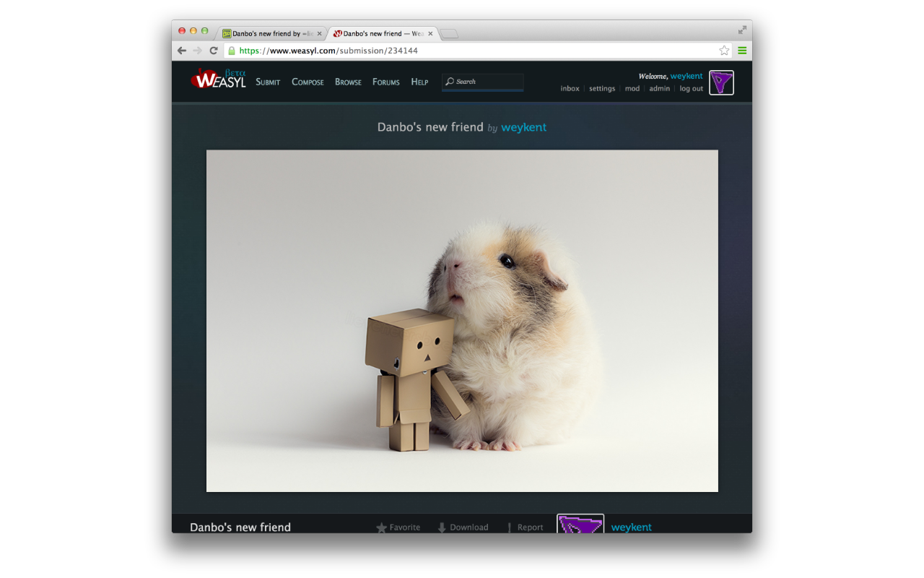924x578 pixels.
Task: Toggle fullscreen with the window expand icon
Action: coord(742,30)
